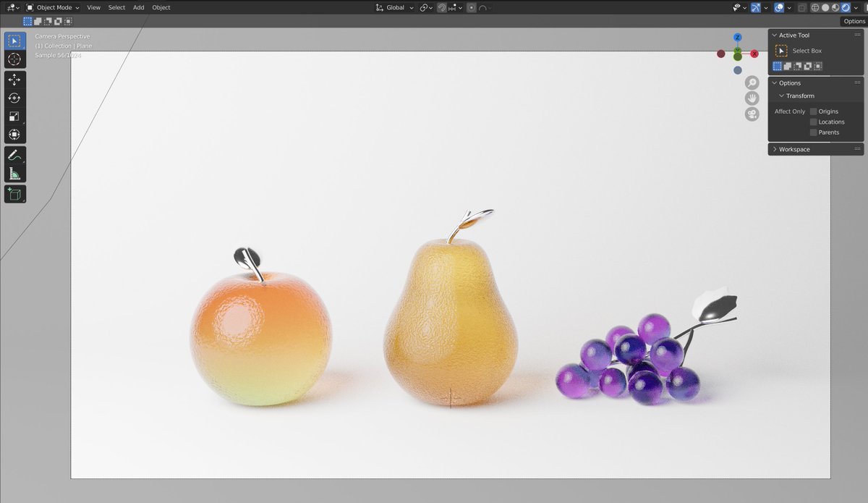Image resolution: width=868 pixels, height=503 pixels.
Task: Select the Tweak/Select Box tool
Action: click(14, 41)
